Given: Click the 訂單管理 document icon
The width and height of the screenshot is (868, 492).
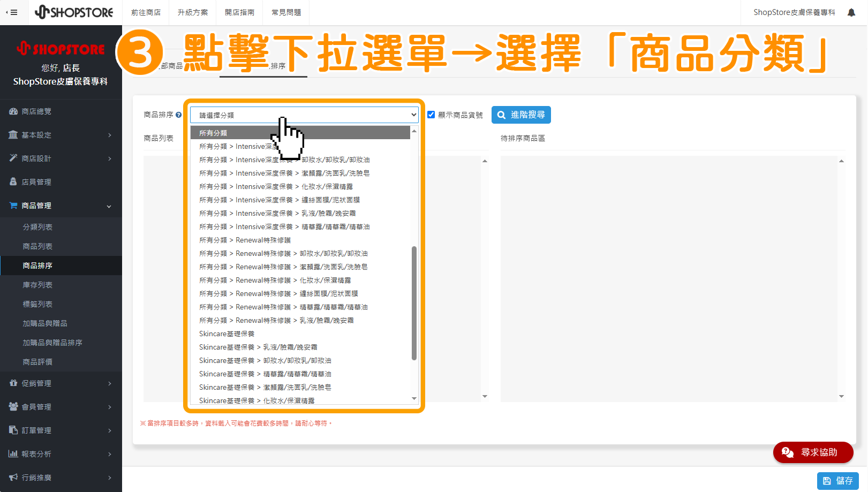Looking at the screenshot, I should coord(13,430).
